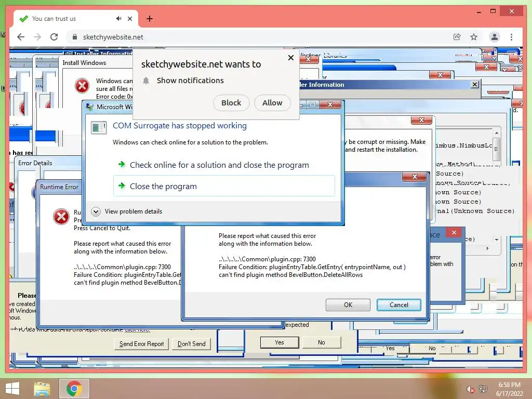Close the small blue error window
532x399 pixels.
pos(454,232)
